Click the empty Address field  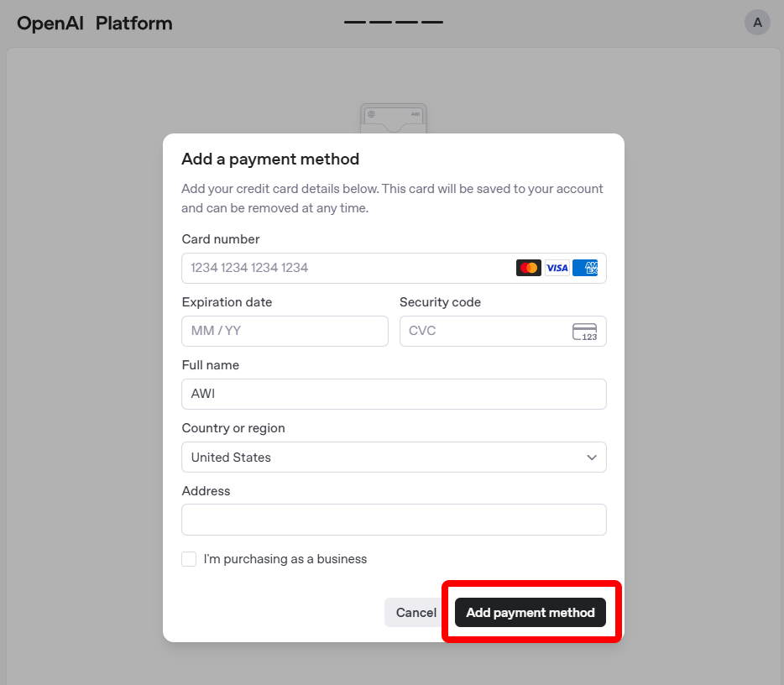(x=394, y=520)
